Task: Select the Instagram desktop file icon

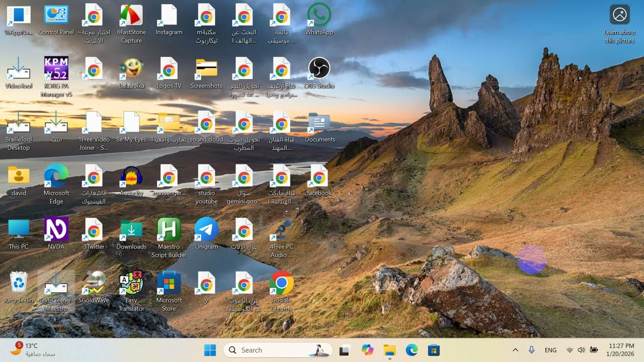Action: tap(169, 20)
